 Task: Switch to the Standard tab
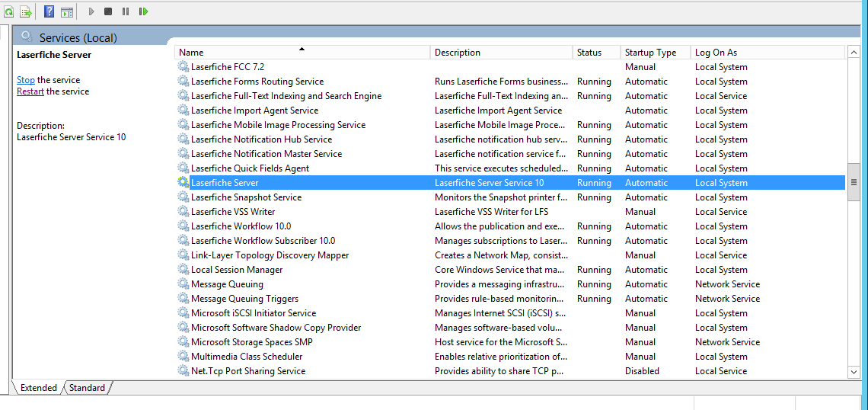tap(88, 388)
